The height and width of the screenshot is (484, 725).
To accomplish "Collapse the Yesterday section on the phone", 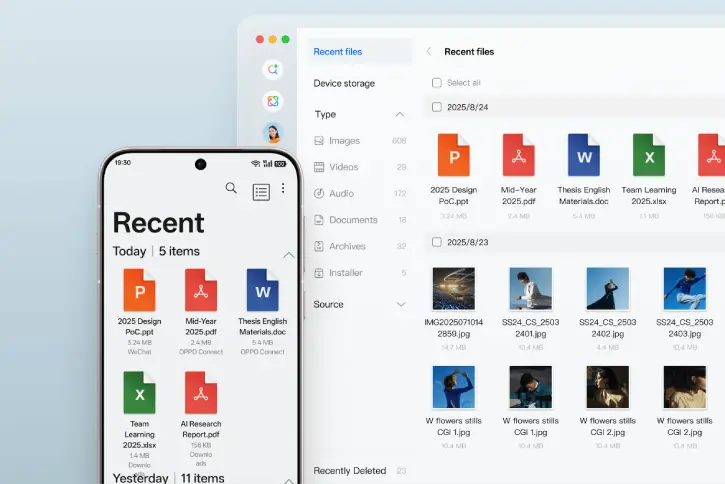I will (x=289, y=481).
